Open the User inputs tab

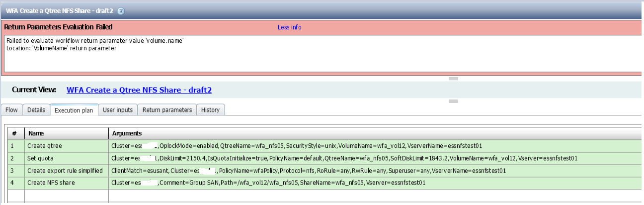(118, 110)
